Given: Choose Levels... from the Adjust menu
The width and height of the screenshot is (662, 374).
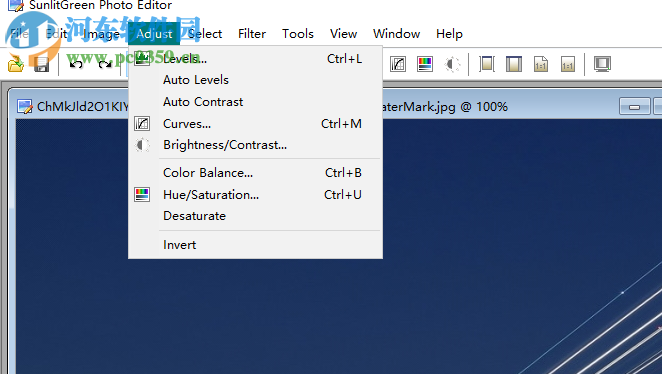Looking at the screenshot, I should [x=255, y=58].
